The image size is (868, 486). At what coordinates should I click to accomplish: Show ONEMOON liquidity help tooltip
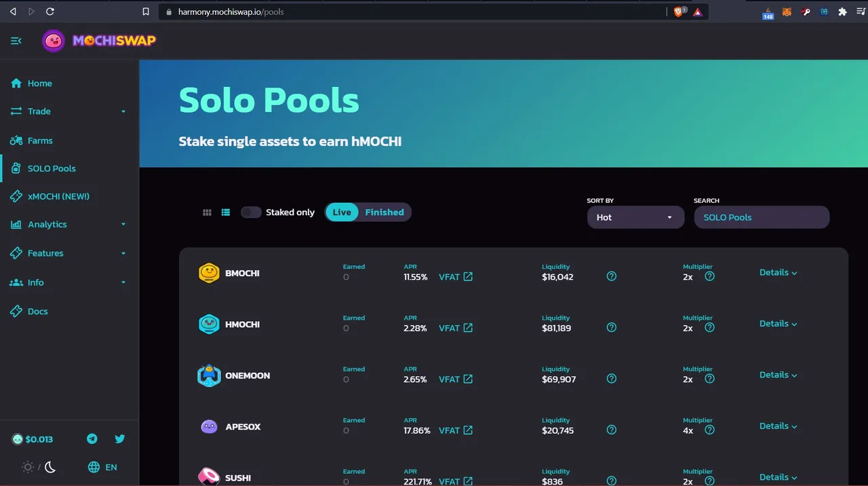click(612, 379)
